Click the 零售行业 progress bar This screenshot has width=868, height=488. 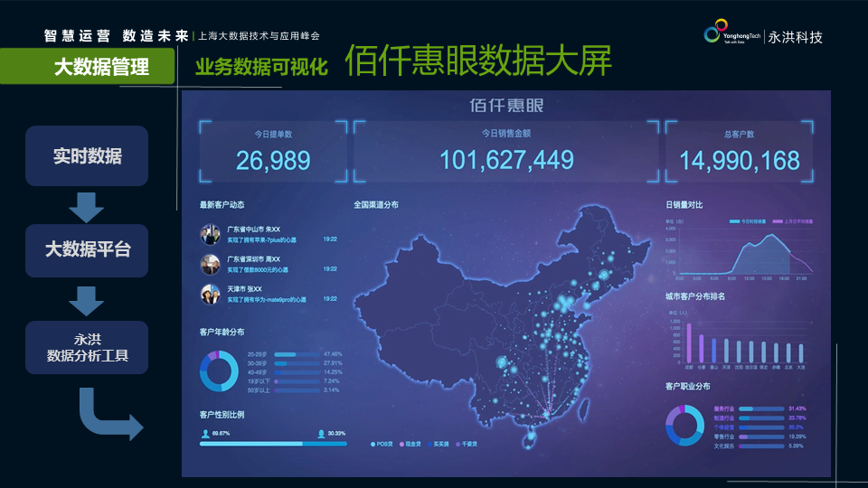[x=761, y=436]
